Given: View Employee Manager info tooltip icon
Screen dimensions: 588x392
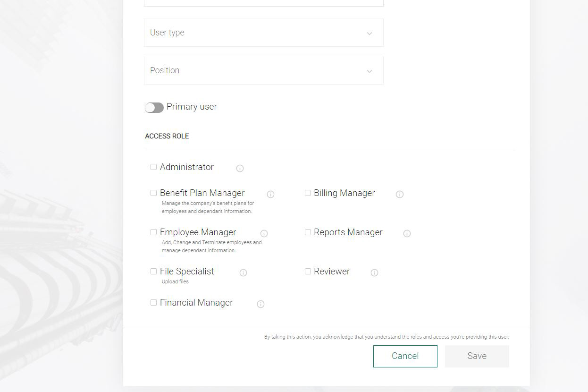Looking at the screenshot, I should pos(264,233).
